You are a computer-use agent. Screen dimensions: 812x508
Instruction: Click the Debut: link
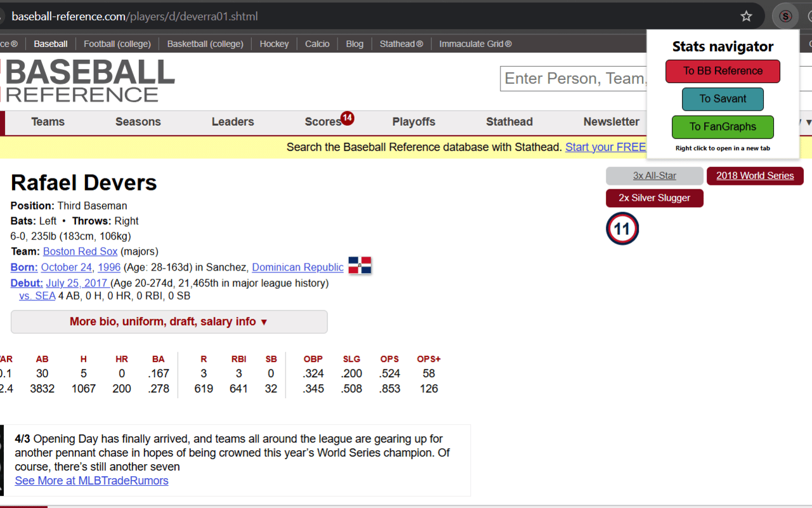pos(27,283)
